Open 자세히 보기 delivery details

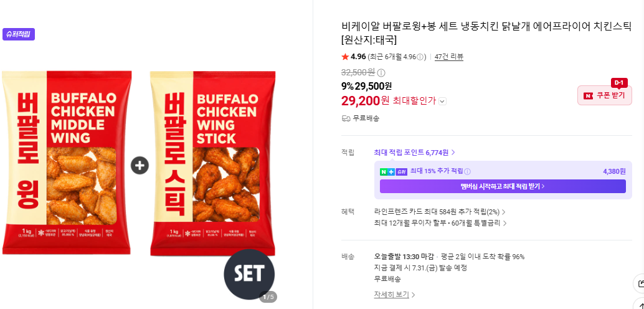point(394,295)
